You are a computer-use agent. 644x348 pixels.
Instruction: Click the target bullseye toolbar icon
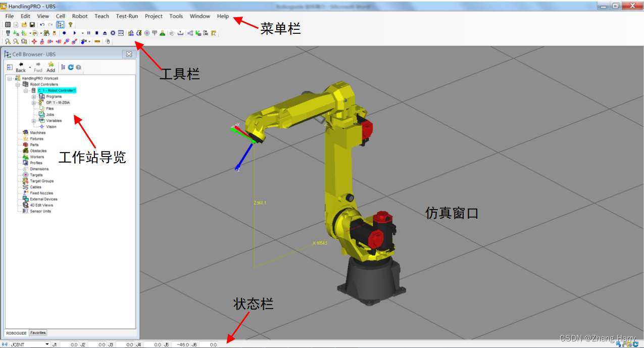pyautogui.click(x=147, y=33)
